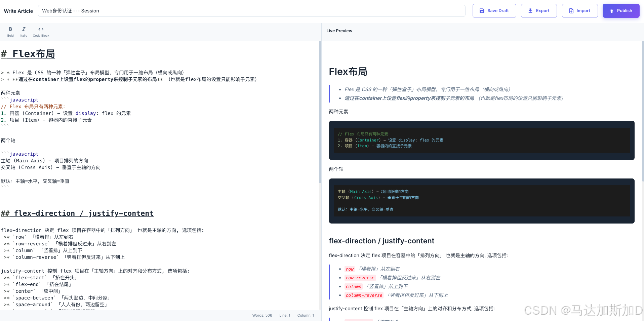This screenshot has height=321, width=644.
Task: Click 'flex-direction 决定 flex' paragraph in editor
Action: pyautogui.click(x=103, y=230)
